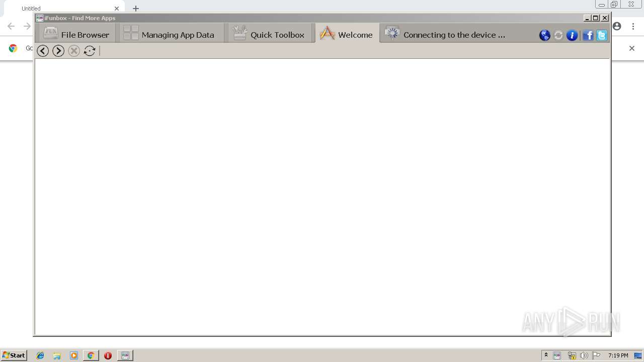Click the network tray icon
The image size is (644, 362).
[x=572, y=355]
